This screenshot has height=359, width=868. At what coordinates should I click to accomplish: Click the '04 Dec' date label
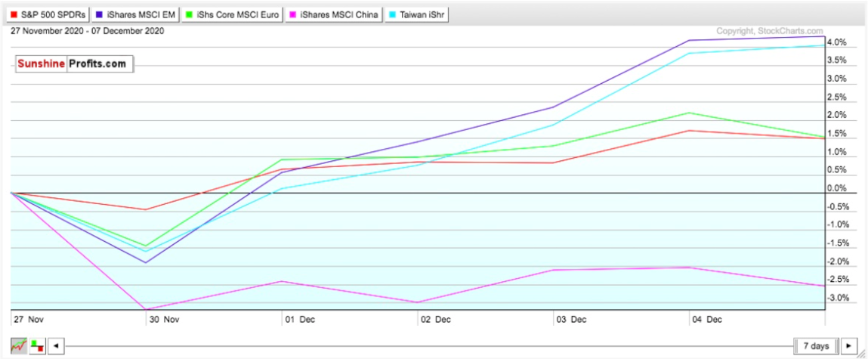(x=706, y=320)
